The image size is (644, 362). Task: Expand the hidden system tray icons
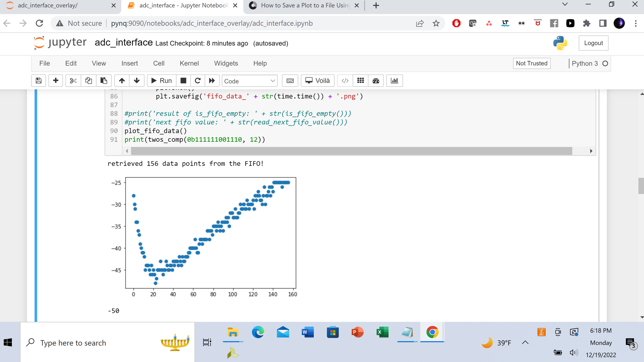tap(525, 343)
